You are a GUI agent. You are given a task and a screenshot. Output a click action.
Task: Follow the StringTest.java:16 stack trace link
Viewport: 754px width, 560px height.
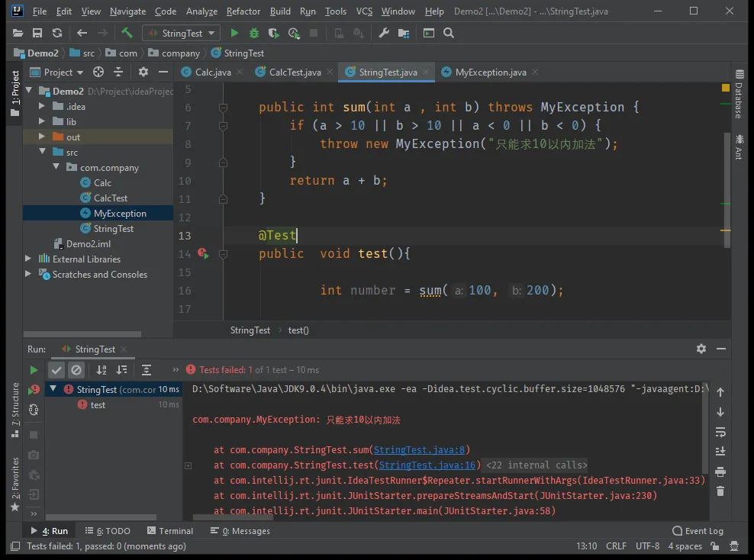[x=427, y=465]
